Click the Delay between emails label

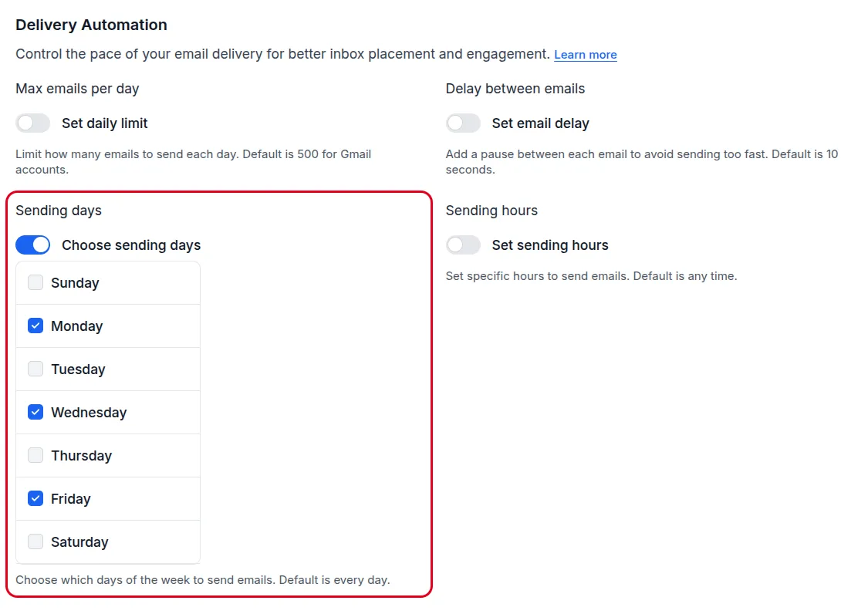tap(515, 89)
